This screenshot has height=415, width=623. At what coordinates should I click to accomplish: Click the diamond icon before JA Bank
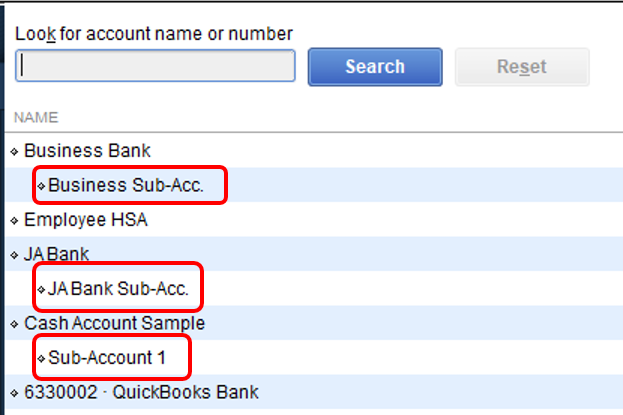point(15,255)
